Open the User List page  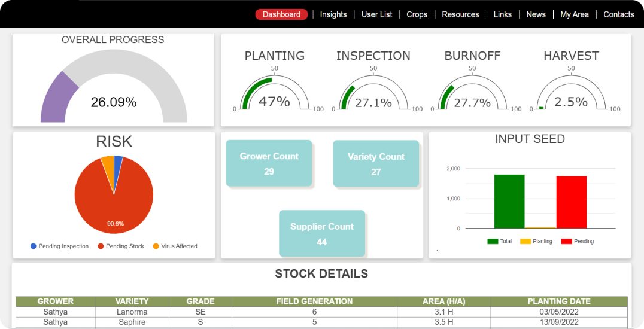(x=376, y=14)
